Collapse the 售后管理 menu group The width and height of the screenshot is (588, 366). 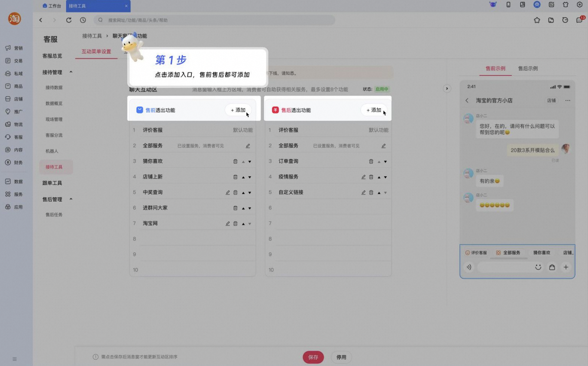tap(71, 199)
